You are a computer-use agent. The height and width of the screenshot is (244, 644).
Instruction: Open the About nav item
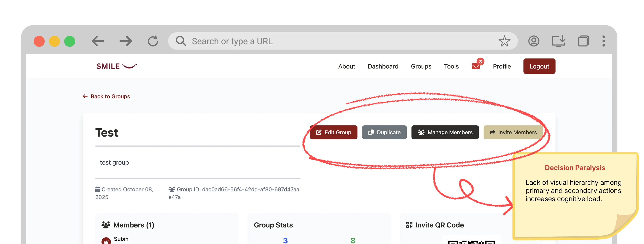click(347, 66)
